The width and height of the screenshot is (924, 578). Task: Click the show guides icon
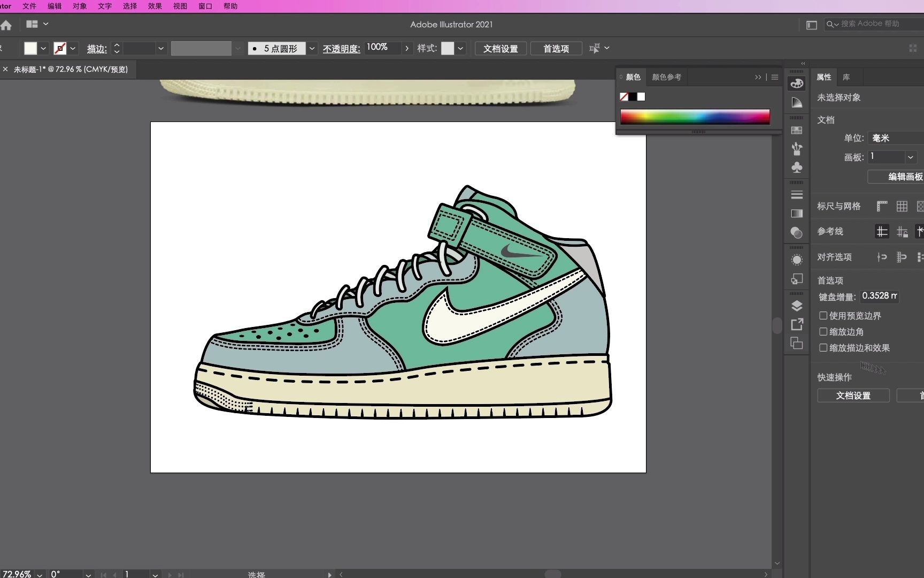882,231
